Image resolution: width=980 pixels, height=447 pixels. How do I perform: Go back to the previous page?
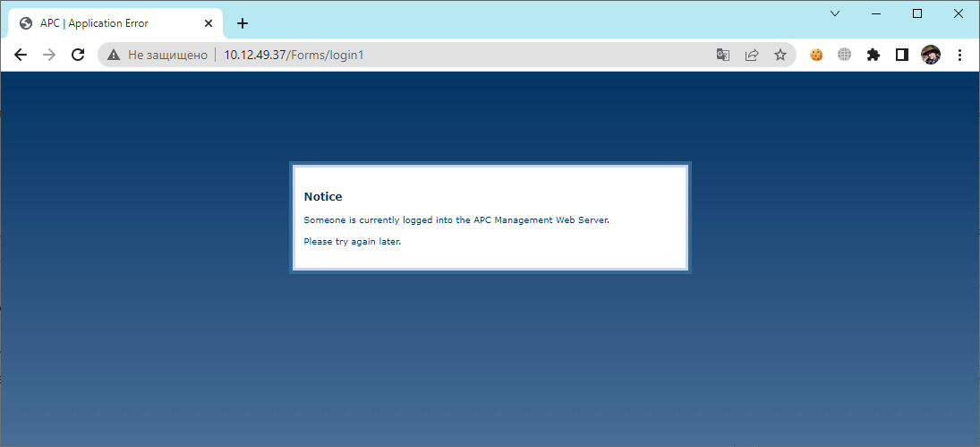coord(21,55)
